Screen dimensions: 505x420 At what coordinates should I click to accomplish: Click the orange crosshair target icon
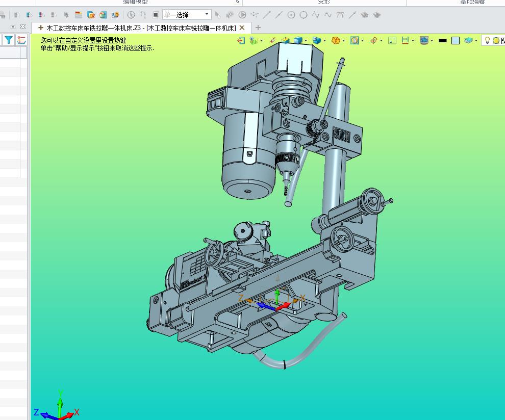pos(373,40)
